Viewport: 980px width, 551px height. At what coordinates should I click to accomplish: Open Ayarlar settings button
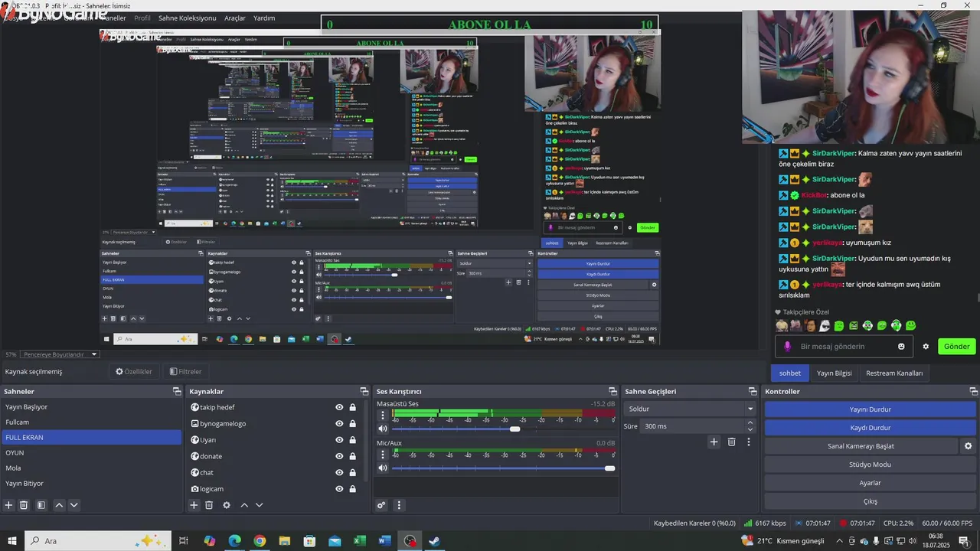pos(870,483)
